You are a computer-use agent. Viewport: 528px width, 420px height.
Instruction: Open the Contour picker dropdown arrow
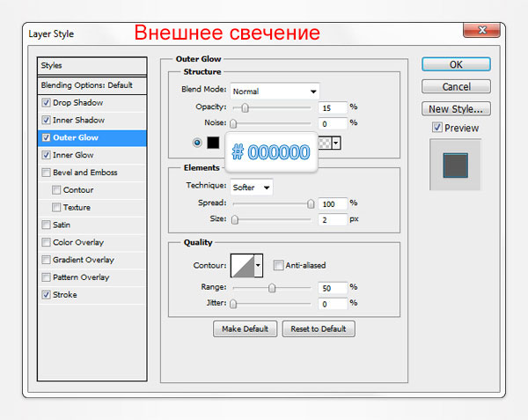(258, 265)
